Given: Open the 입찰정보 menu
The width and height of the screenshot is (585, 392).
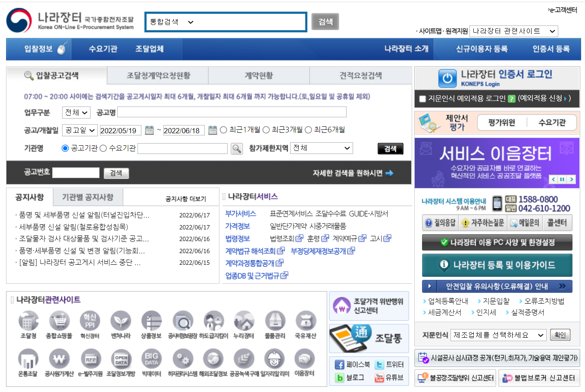Looking at the screenshot, I should [x=38, y=49].
